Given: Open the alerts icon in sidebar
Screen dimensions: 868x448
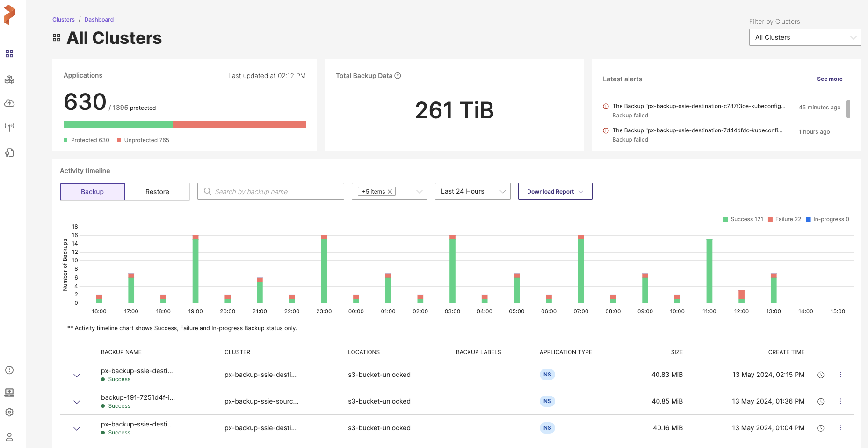Looking at the screenshot, I should click(9, 370).
